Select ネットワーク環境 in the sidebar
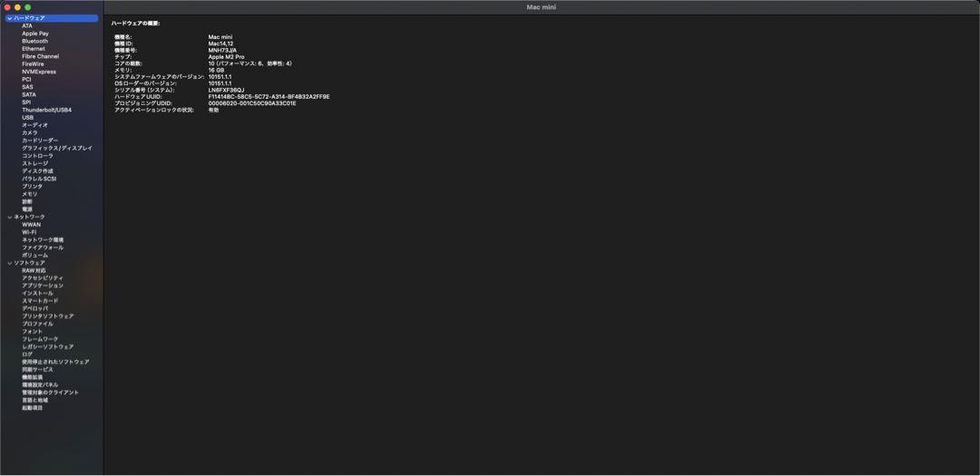This screenshot has height=476, width=980. (x=43, y=240)
